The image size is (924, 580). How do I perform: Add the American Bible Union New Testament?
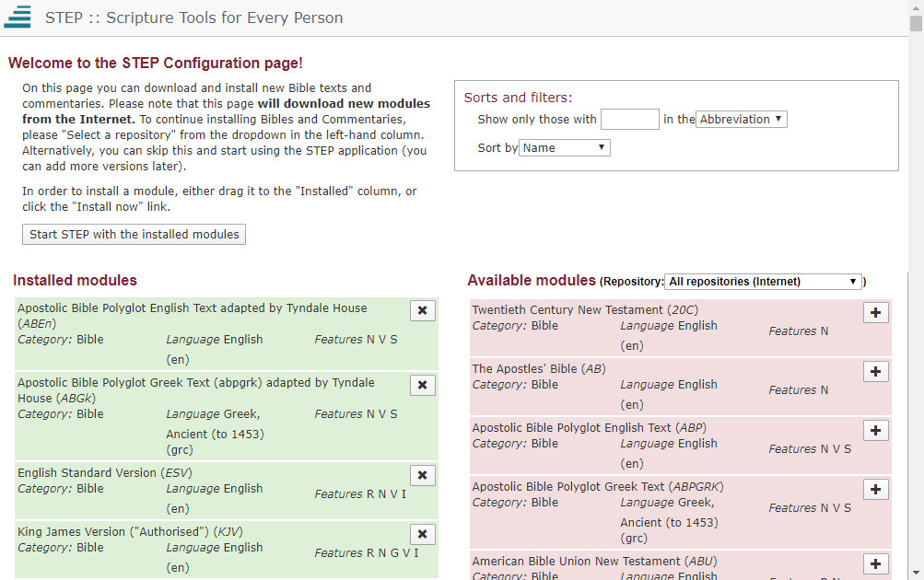click(x=875, y=563)
